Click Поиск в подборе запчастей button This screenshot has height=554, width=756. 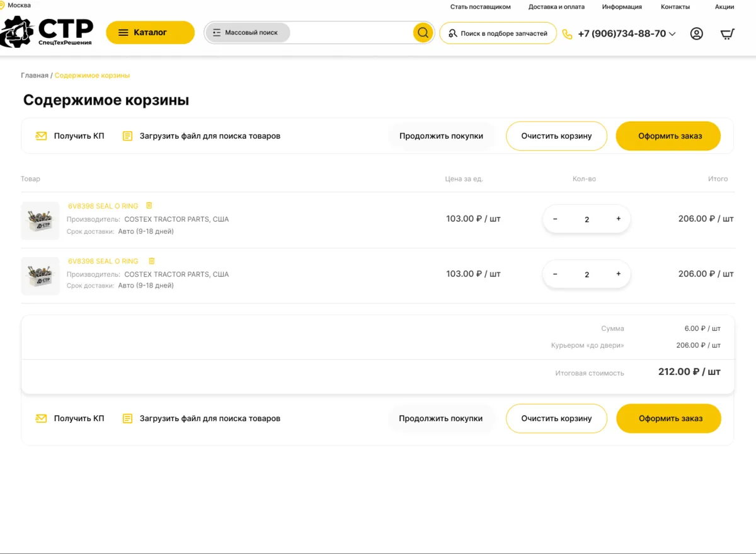coord(498,33)
